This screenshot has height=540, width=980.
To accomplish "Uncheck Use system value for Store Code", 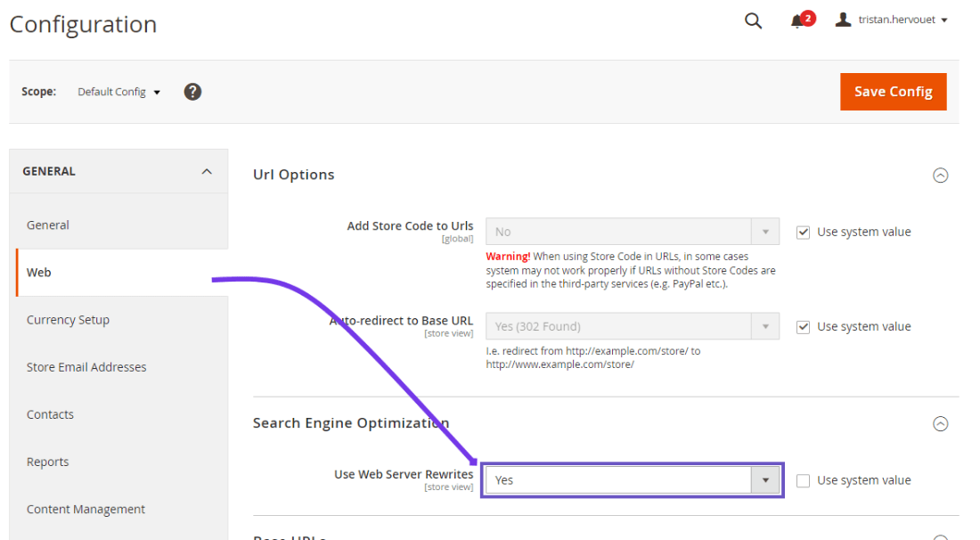I will pyautogui.click(x=803, y=233).
